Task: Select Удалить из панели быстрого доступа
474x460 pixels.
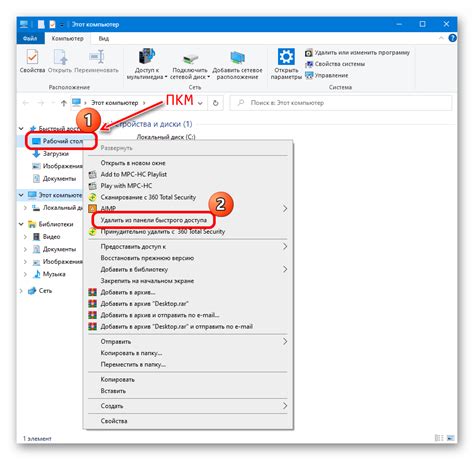Action: 154,220
